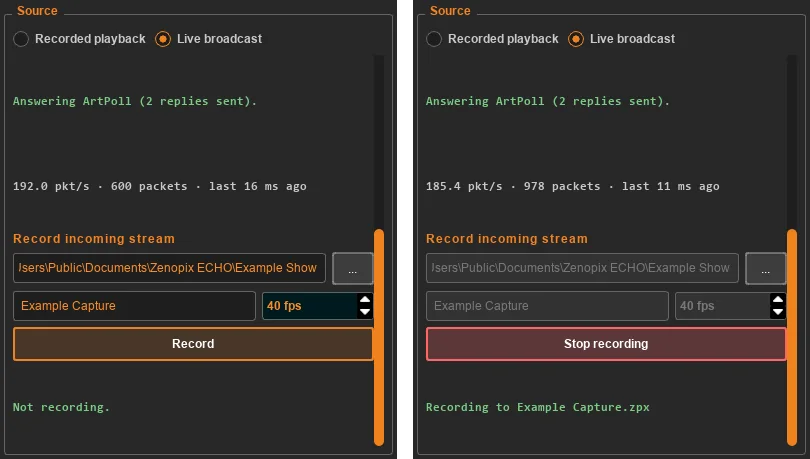810x459 pixels.
Task: Click orange scrollbar thumb in the Stop recording panel
Action: pos(791,337)
